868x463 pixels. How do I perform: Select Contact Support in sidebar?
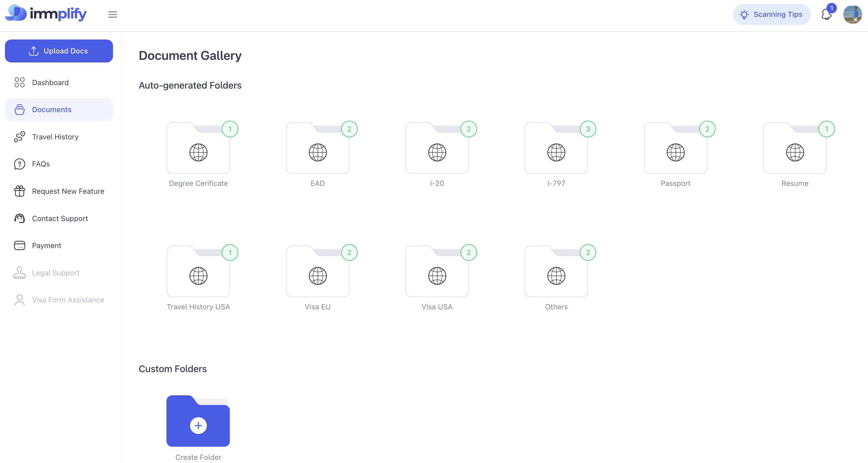[60, 218]
